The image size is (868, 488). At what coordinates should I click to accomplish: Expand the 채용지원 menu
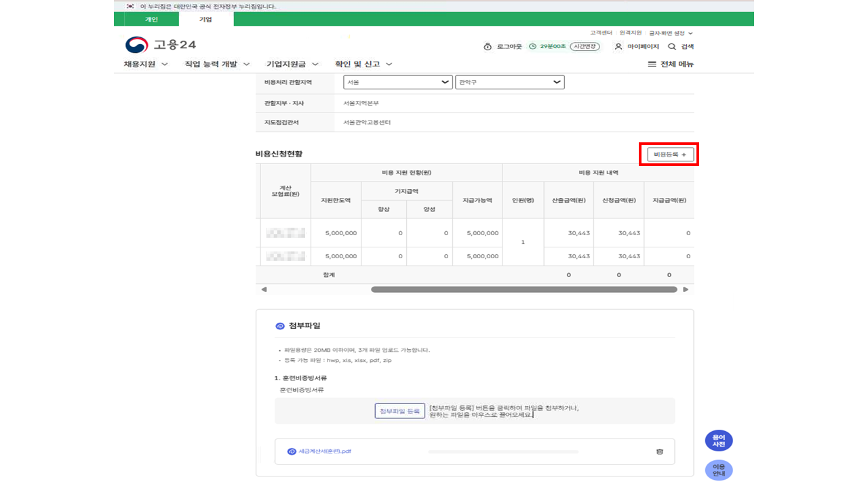pos(145,64)
